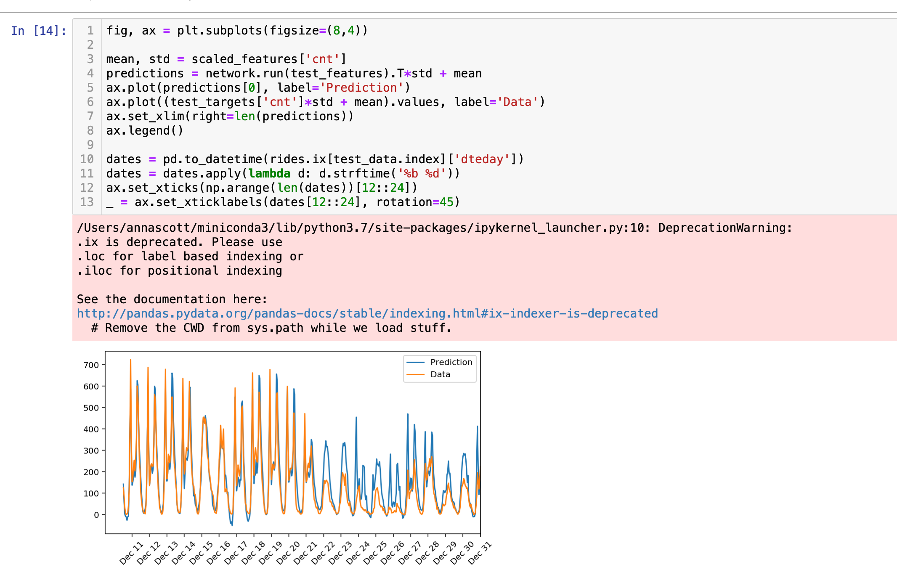The image size is (897, 588).
Task: Click the Dec 11 x-axis tick label
Action: 131,553
